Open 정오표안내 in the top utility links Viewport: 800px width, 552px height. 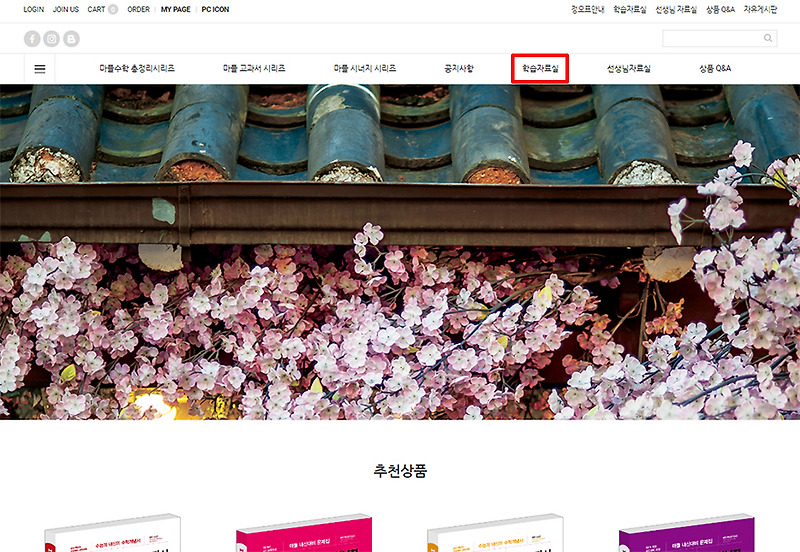[x=587, y=9]
